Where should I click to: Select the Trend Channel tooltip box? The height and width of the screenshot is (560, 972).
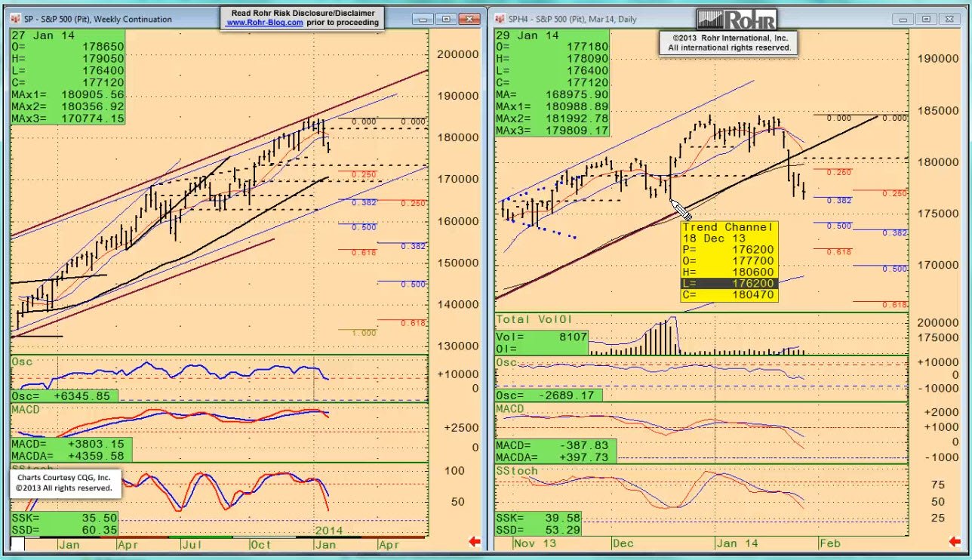[x=729, y=260]
